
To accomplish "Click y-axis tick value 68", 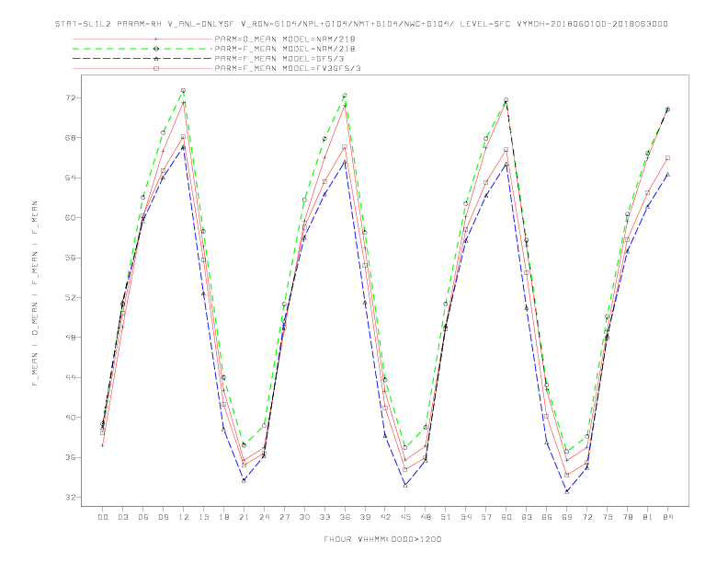I will [70, 138].
